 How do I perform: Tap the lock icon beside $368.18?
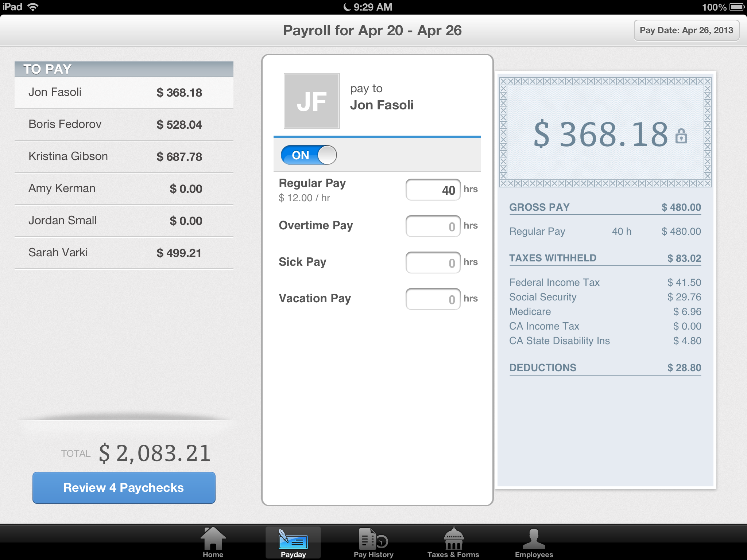coord(681,136)
